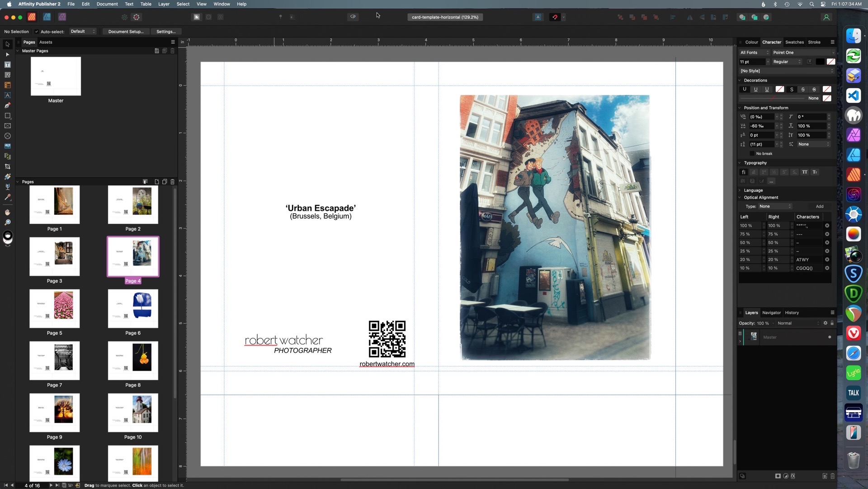This screenshot has height=489, width=868.
Task: Select the Zoom magnifier tool
Action: [7, 223]
